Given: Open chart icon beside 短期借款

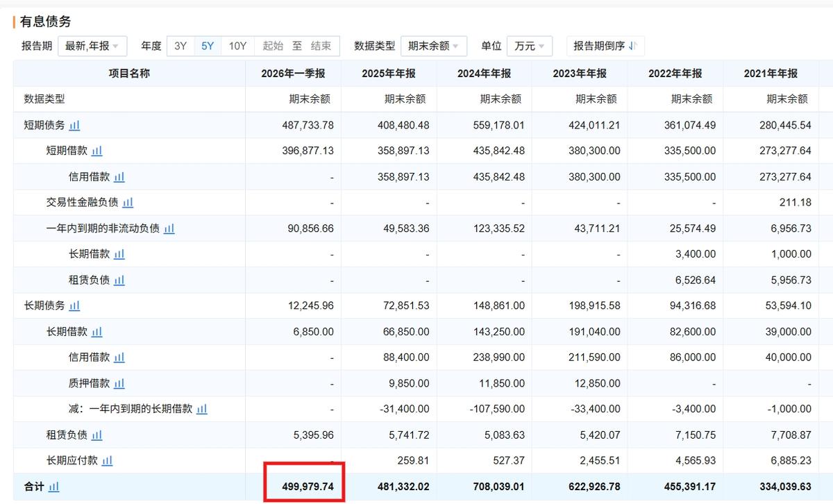Looking at the screenshot, I should pos(96,151).
